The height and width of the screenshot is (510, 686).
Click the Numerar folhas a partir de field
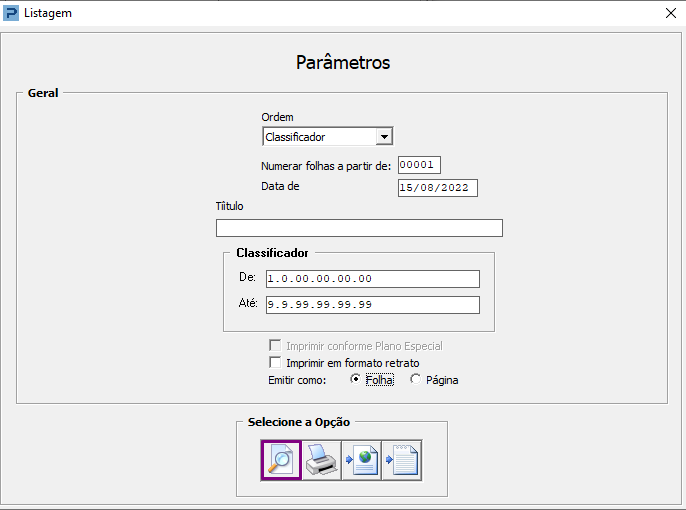(x=419, y=165)
